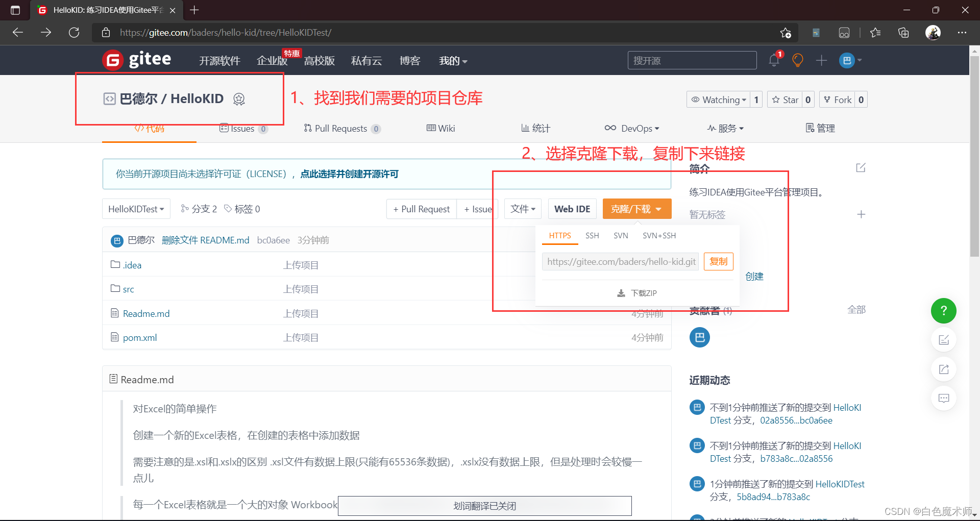The height and width of the screenshot is (521, 980).
Task: Open browser collections icon
Action: (903, 33)
